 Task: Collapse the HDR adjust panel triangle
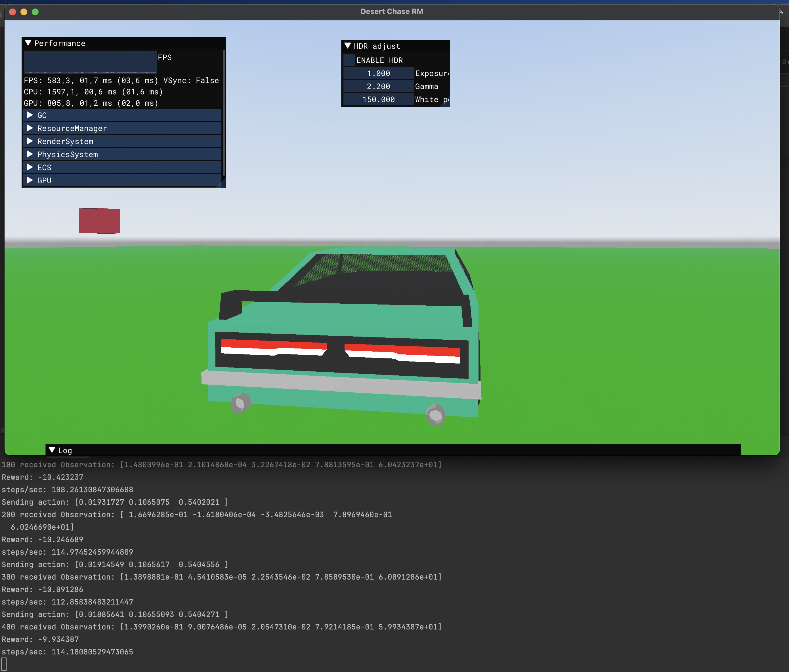click(347, 46)
